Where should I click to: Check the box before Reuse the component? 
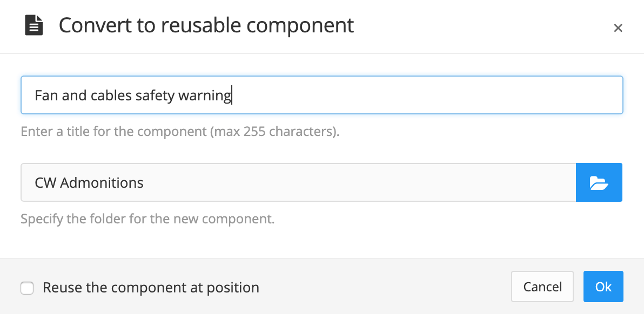27,288
